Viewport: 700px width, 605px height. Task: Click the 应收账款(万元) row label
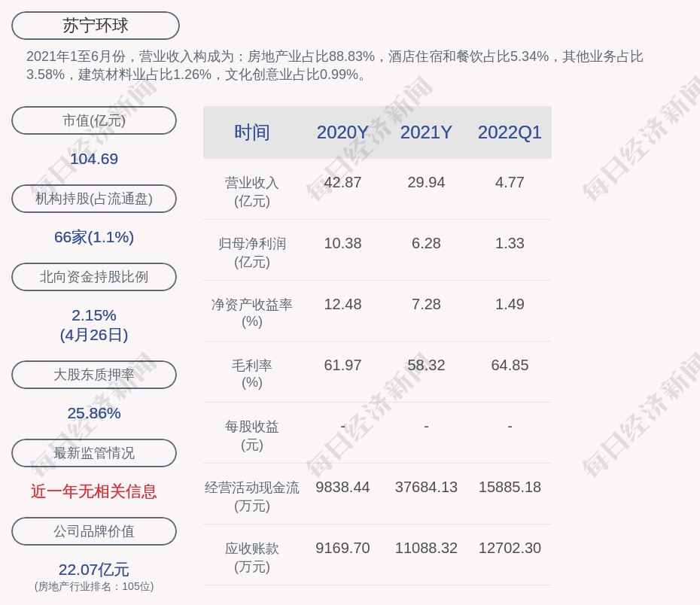252,558
